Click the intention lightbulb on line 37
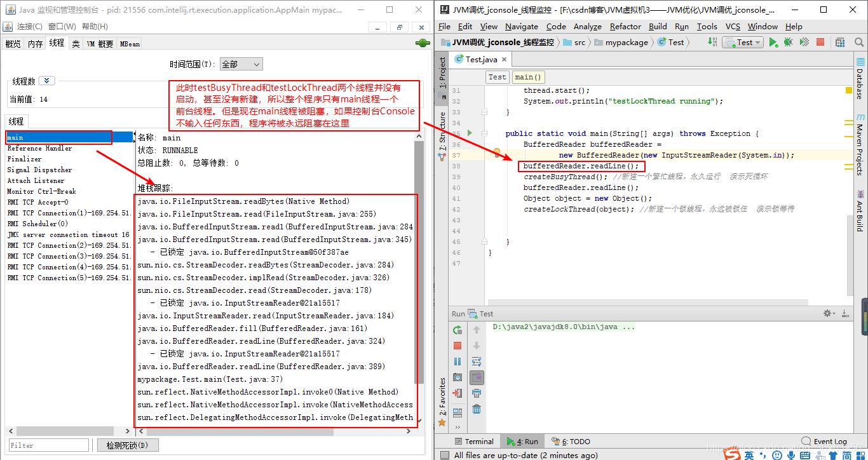The image size is (868, 460). point(496,152)
